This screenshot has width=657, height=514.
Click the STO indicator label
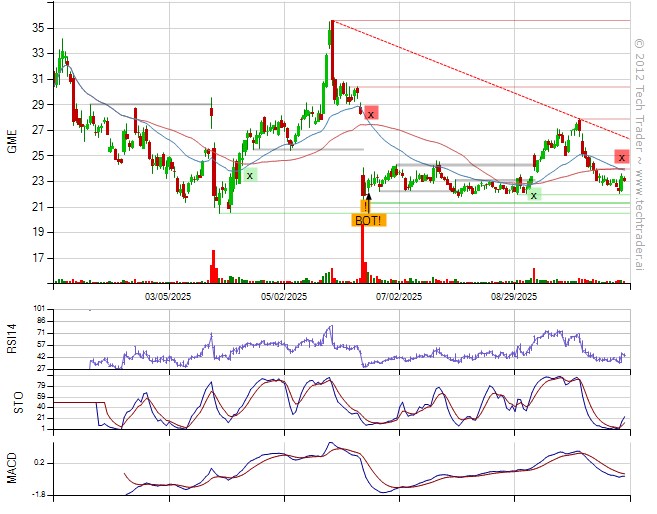[x=13, y=403]
